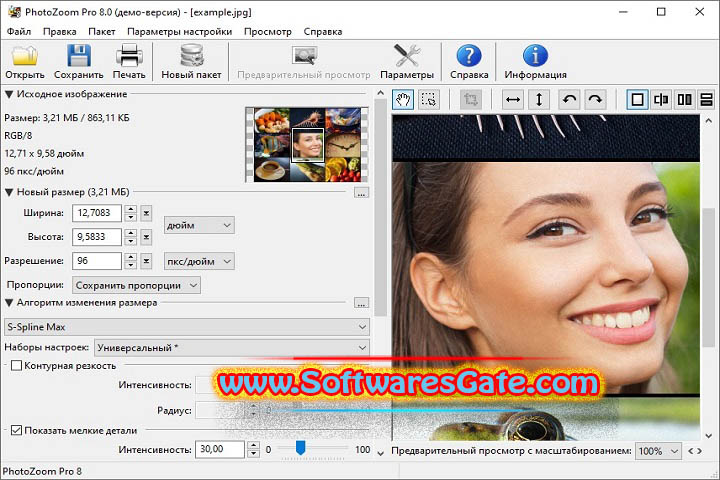The image size is (720, 480).
Task: Switch to side-by-side vertical preview layout
Action: [x=684, y=99]
